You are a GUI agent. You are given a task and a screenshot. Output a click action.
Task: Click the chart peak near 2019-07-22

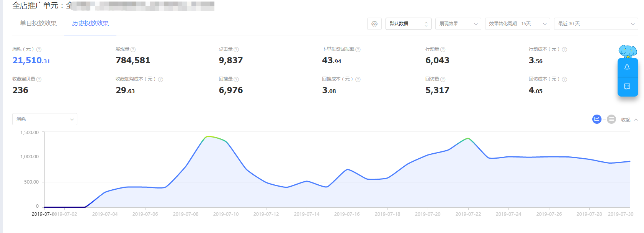[x=468, y=138]
